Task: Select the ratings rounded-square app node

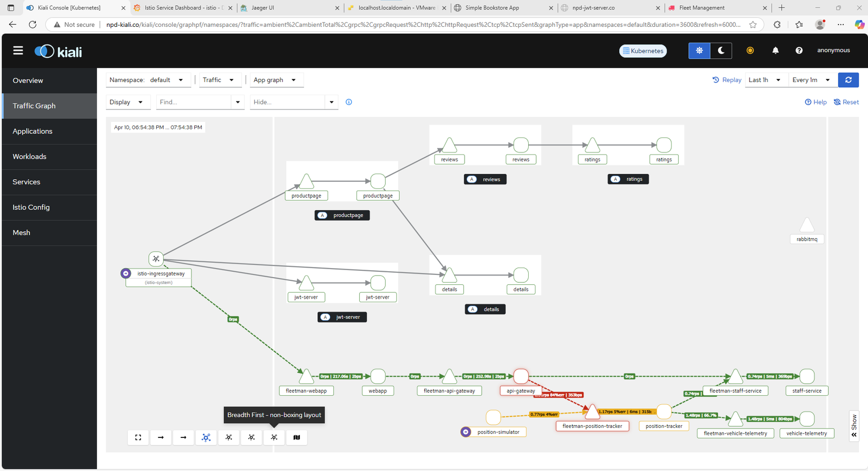Action: tap(664, 145)
